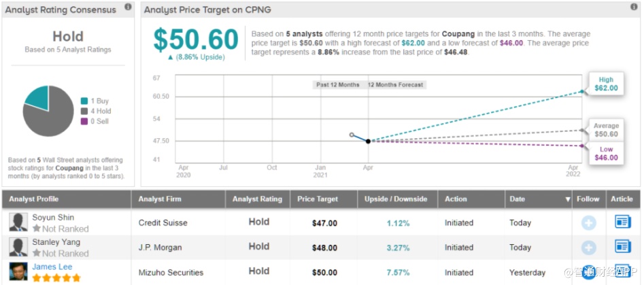Viewport: 644px width, 285px height.
Task: Click Upside / Downside column header
Action: 395,199
